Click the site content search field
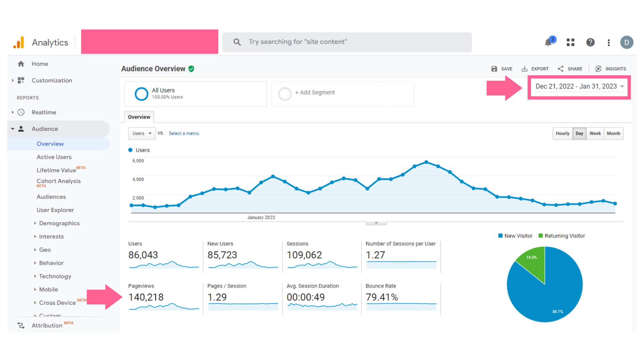This screenshot has width=644, height=362. click(x=347, y=42)
